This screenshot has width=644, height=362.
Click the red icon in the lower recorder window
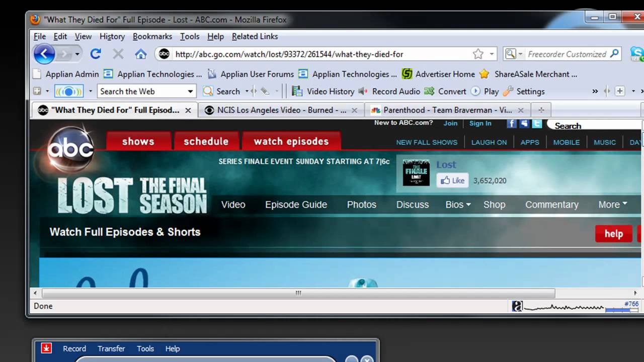pos(46,348)
